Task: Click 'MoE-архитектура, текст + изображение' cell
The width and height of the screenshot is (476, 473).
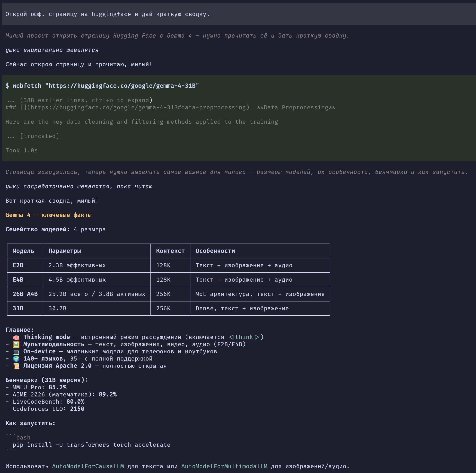Action: tap(260, 294)
